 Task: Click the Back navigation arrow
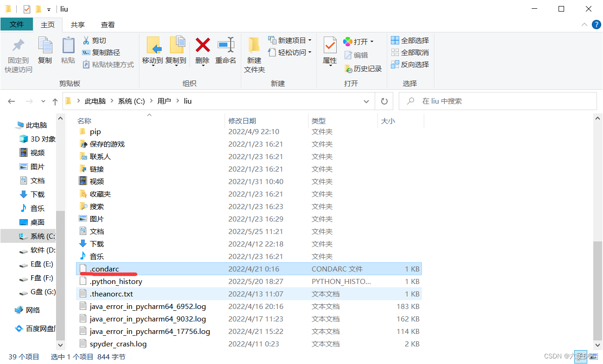(x=12, y=101)
